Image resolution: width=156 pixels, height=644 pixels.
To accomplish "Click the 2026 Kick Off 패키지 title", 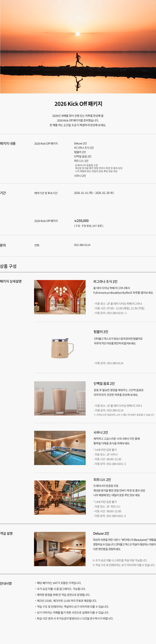I will point(78,104).
